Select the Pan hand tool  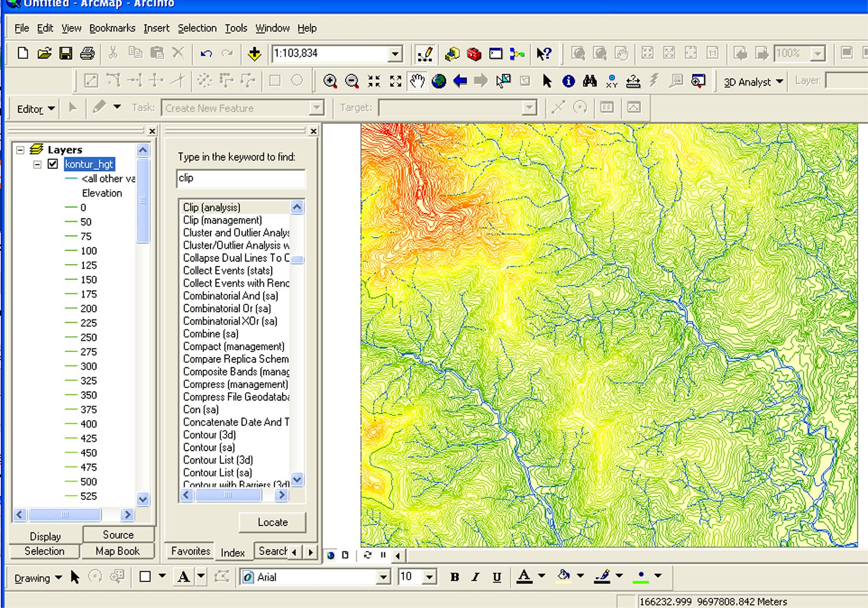point(417,81)
